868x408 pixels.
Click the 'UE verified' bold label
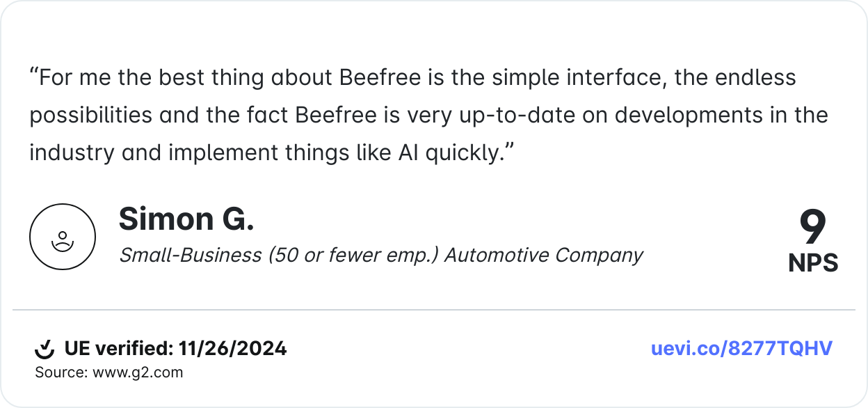(118, 348)
